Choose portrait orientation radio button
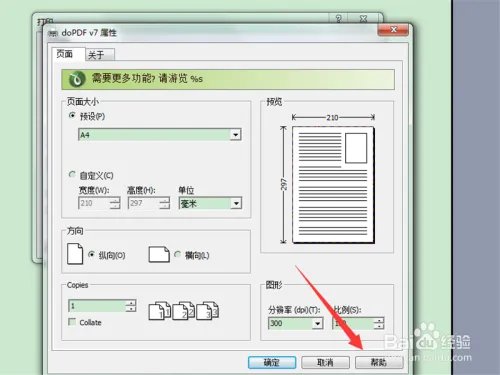The image size is (500, 375). (x=91, y=254)
